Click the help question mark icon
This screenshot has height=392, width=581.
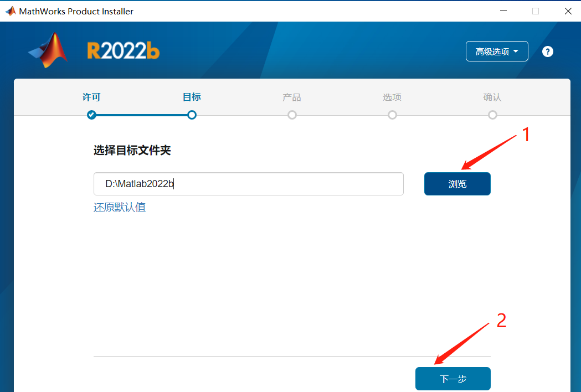click(x=548, y=51)
